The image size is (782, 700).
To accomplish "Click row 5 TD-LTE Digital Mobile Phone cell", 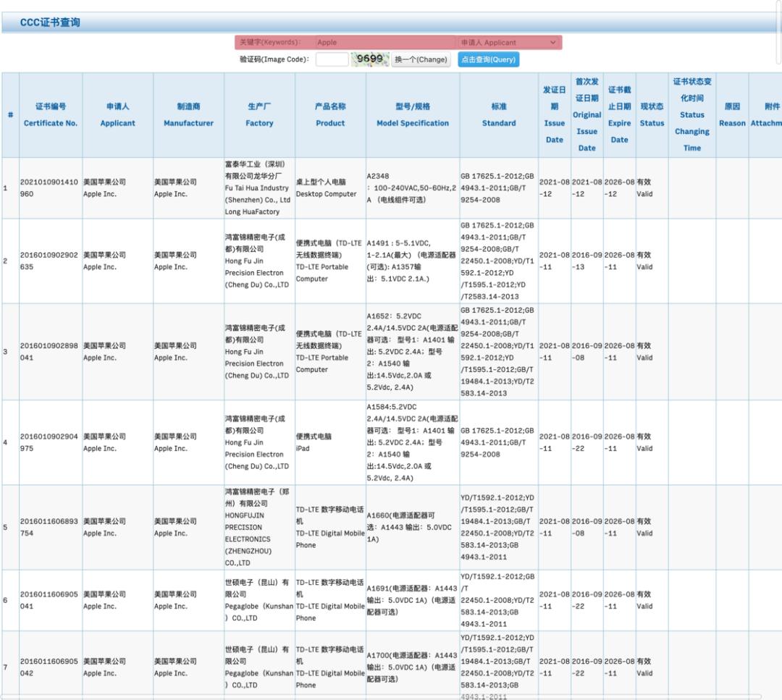I will [x=329, y=527].
